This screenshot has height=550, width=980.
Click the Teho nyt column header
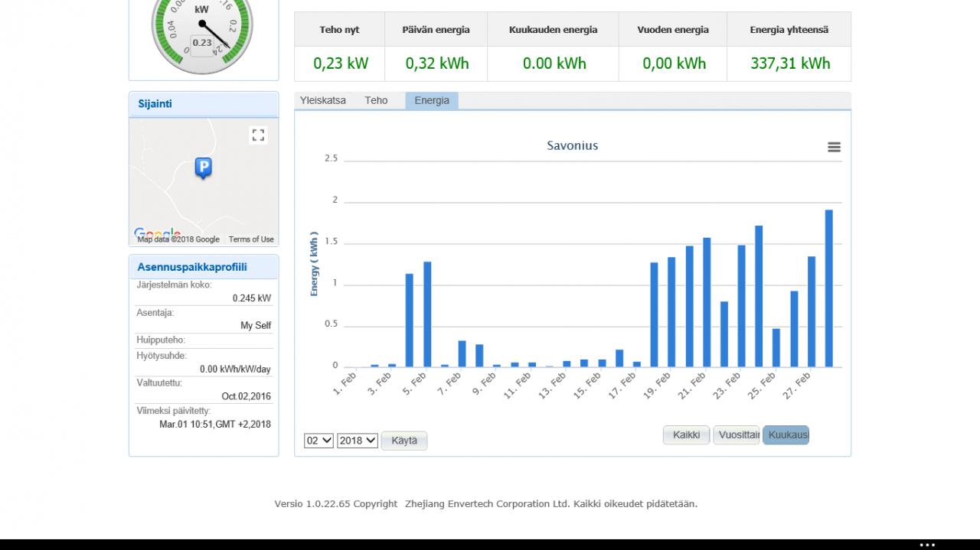[x=340, y=30]
